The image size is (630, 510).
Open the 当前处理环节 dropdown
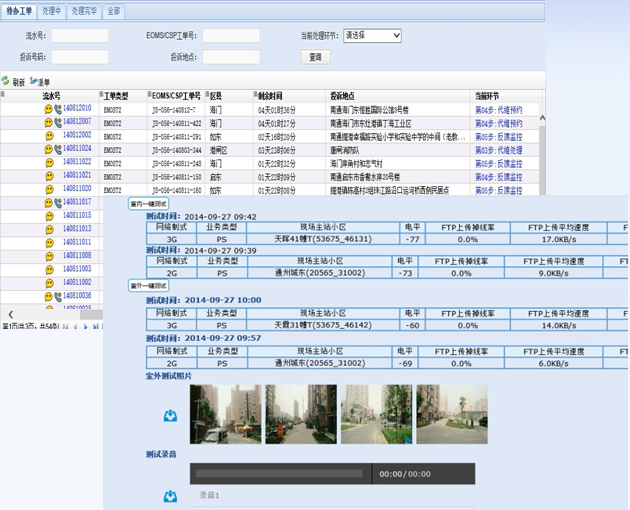click(372, 35)
